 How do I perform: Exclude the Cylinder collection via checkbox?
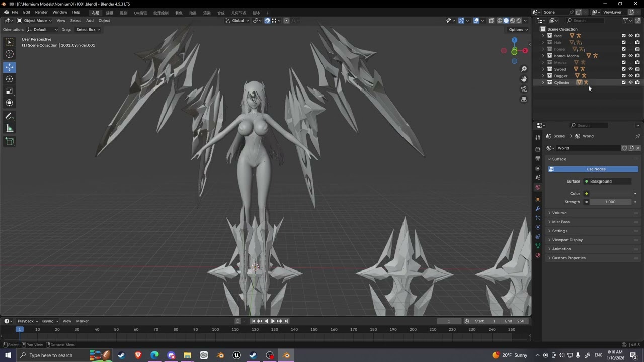624,82
